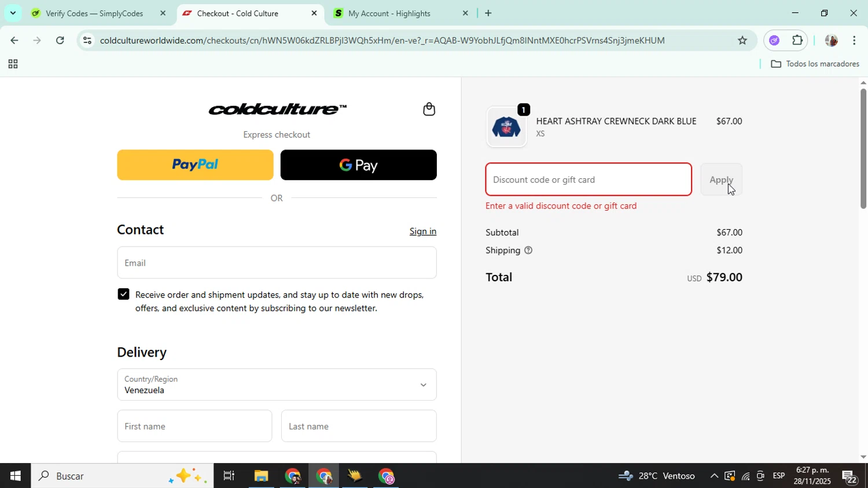Click the Total amount $79.00
This screenshot has width=868, height=488.
[x=724, y=277]
